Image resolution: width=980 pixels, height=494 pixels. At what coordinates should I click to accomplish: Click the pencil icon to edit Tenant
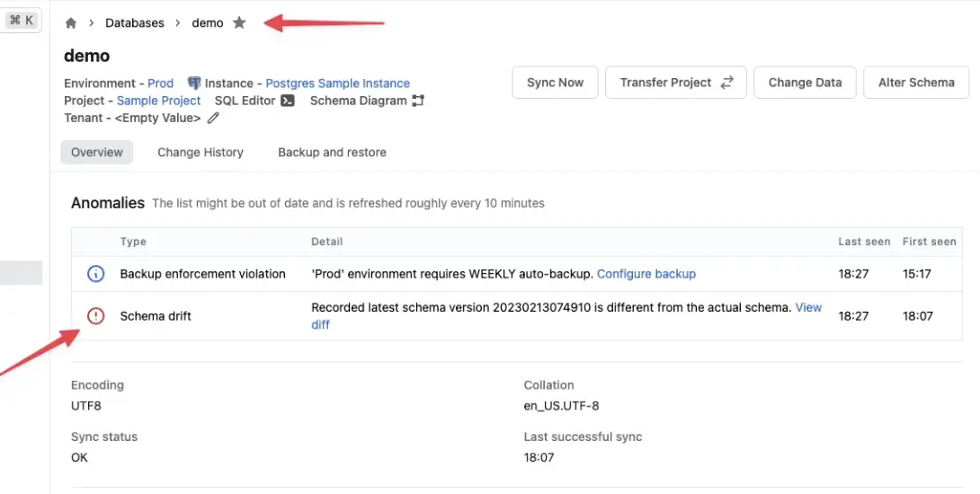coord(213,118)
